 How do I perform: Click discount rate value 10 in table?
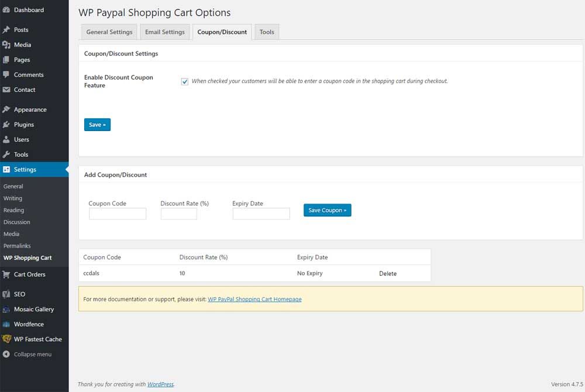coord(182,273)
